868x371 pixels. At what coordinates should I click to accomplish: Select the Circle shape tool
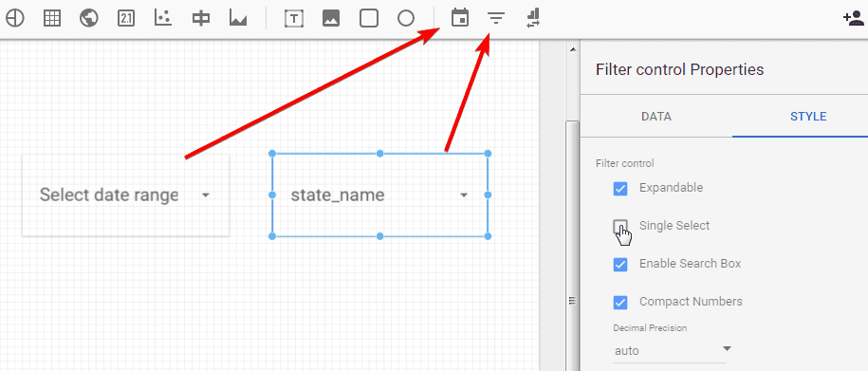[x=406, y=18]
